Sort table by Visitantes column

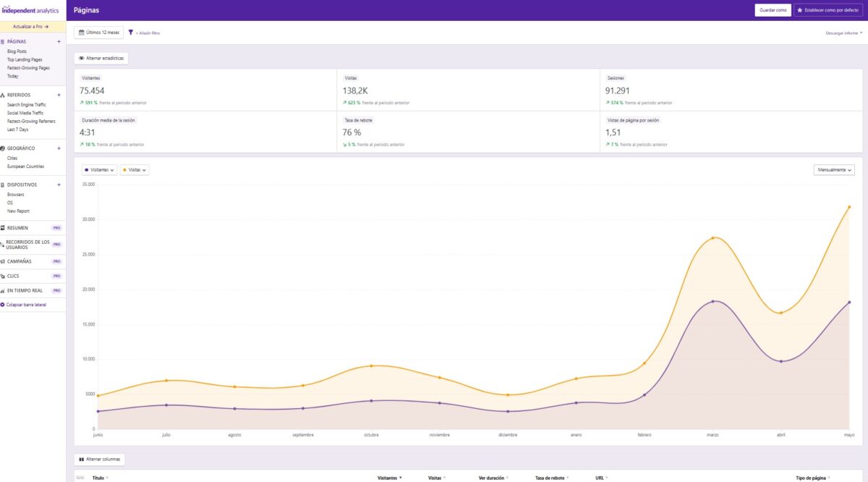pyautogui.click(x=390, y=478)
